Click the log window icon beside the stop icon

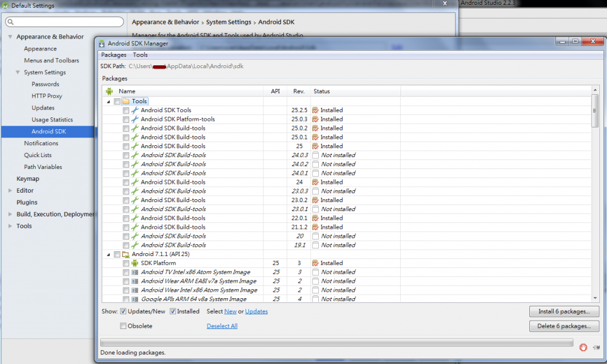point(596,347)
